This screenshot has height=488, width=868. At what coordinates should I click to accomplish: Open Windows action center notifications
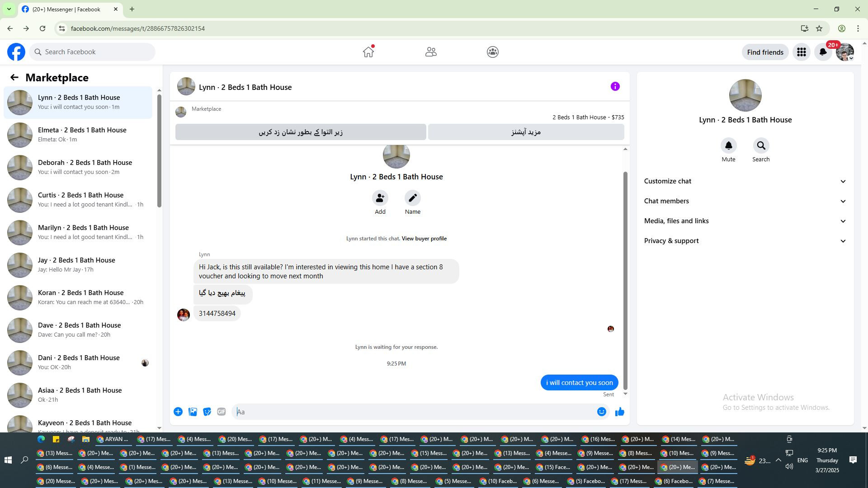pos(853,460)
